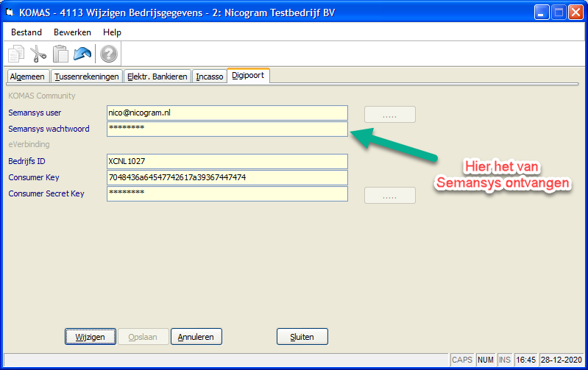
Task: Click the 16:45 time in status bar
Action: point(525,360)
